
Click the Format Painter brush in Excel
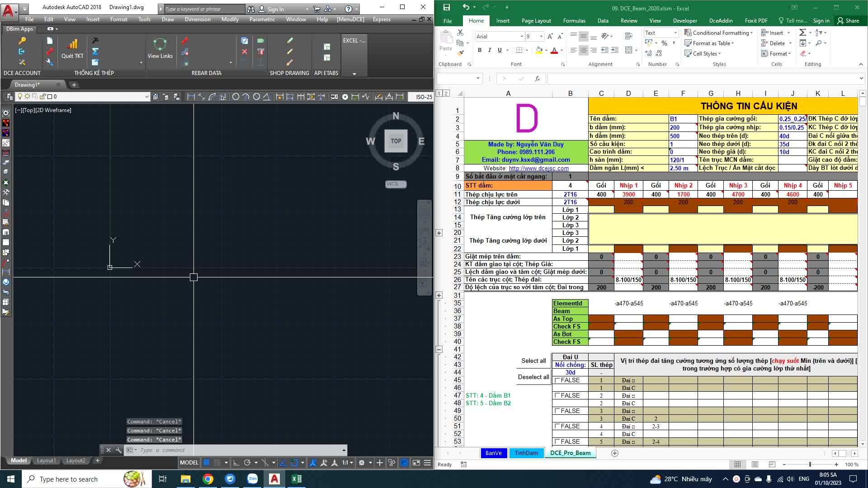pos(461,53)
